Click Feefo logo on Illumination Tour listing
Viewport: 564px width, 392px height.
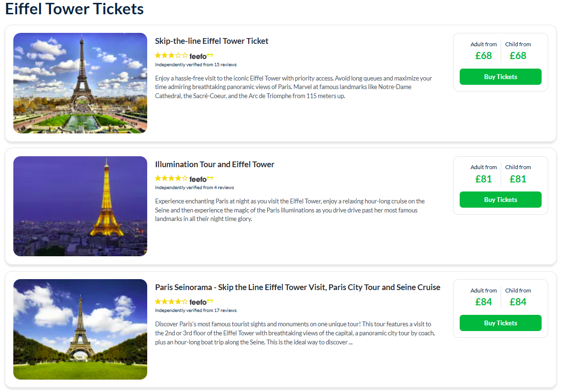(x=201, y=179)
